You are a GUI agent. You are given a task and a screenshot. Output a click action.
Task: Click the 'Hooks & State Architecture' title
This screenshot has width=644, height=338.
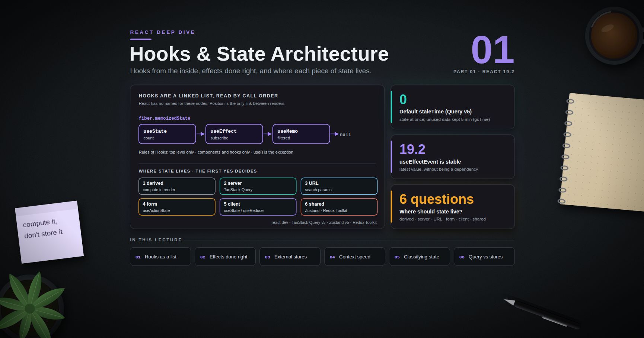pos(259,54)
